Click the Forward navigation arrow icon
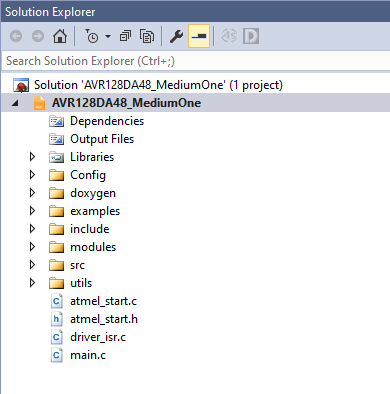This screenshot has width=390, height=394. (x=38, y=36)
